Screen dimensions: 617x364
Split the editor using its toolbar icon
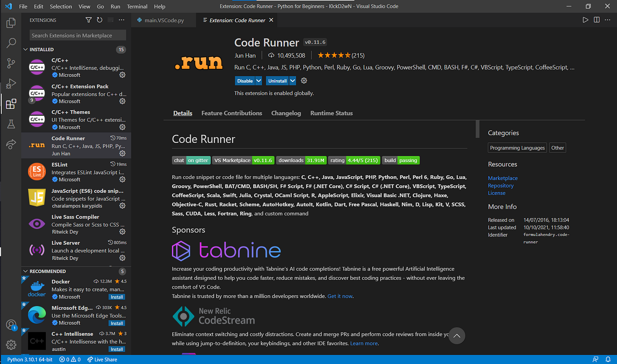[x=596, y=20]
